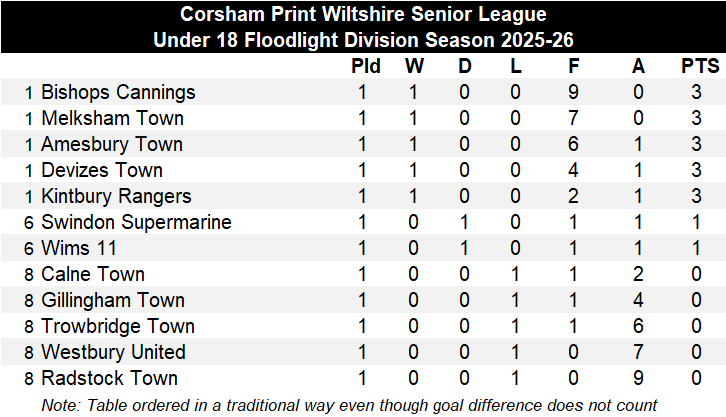
Task: Select the D column header
Action: pos(465,67)
